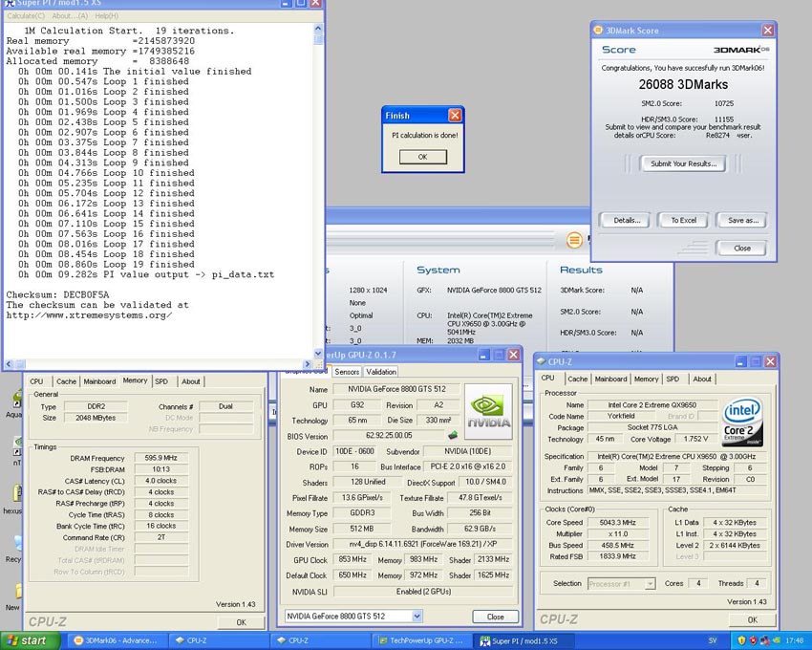This screenshot has height=650, width=812.
Task: Click OK in Memory CPU-Z window
Action: pyautogui.click(x=242, y=622)
